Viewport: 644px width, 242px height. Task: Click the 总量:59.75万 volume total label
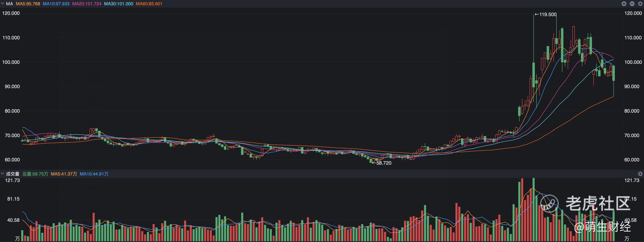click(35, 174)
